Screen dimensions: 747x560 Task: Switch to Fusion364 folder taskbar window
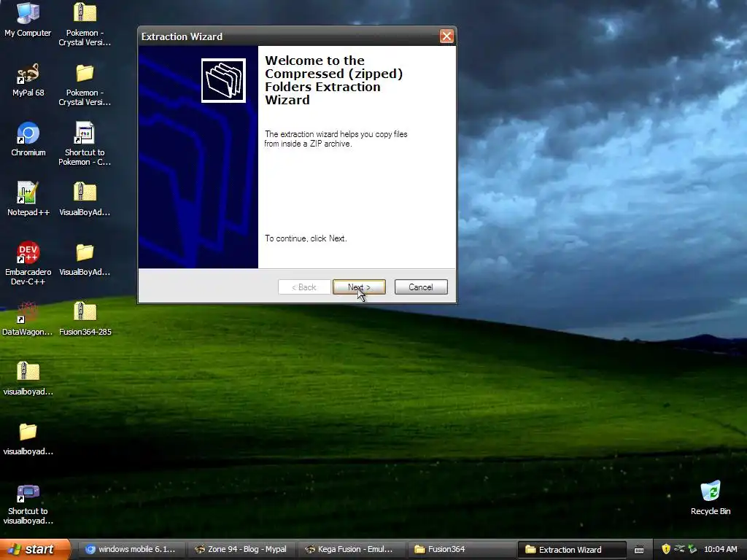coord(461,549)
